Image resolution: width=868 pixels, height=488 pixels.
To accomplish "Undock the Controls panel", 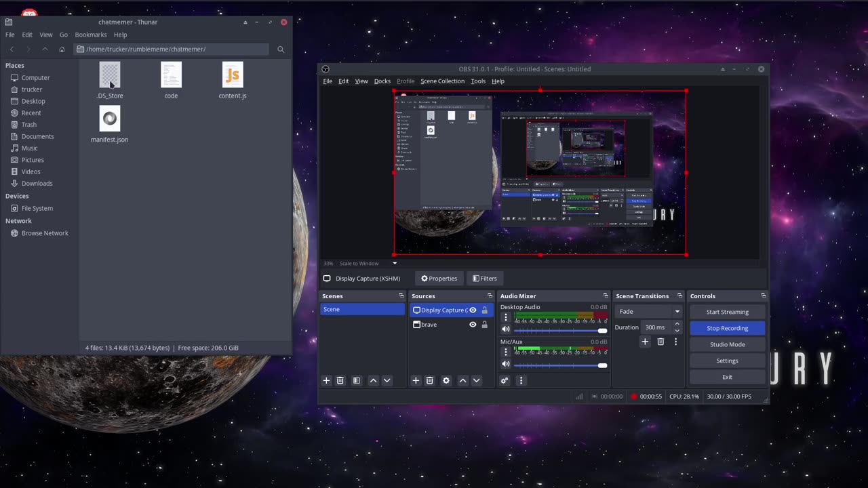I will click(763, 296).
